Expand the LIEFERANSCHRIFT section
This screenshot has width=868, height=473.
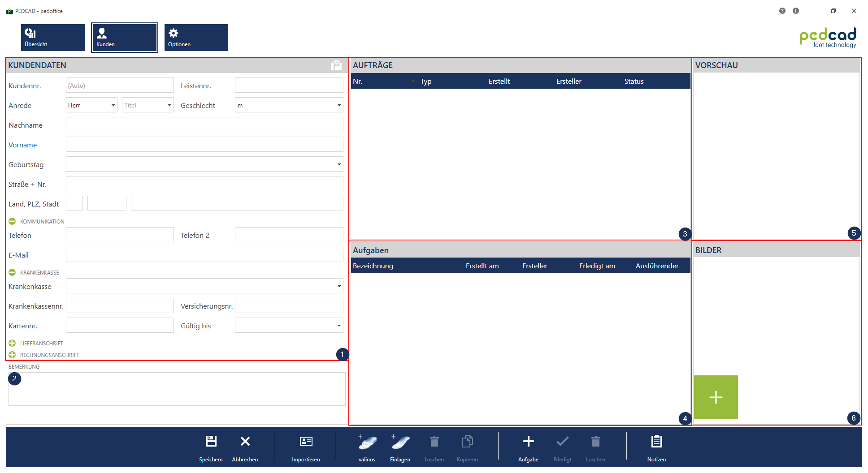[x=12, y=343]
